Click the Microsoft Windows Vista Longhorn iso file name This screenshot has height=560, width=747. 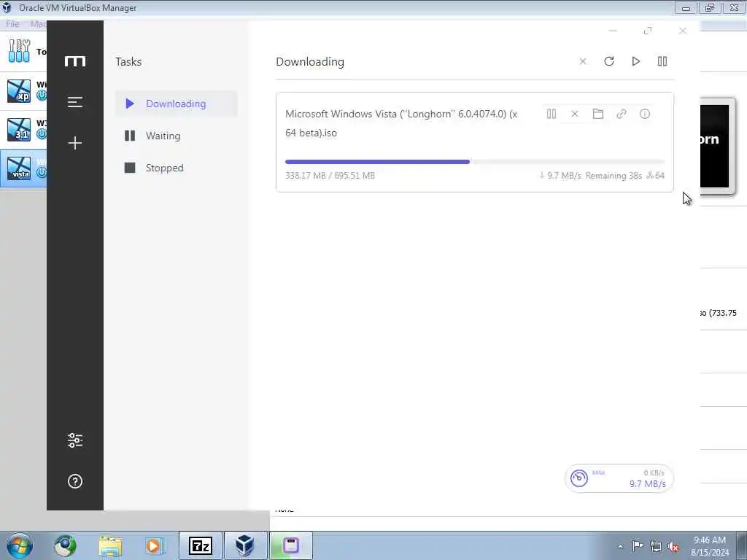(401, 123)
